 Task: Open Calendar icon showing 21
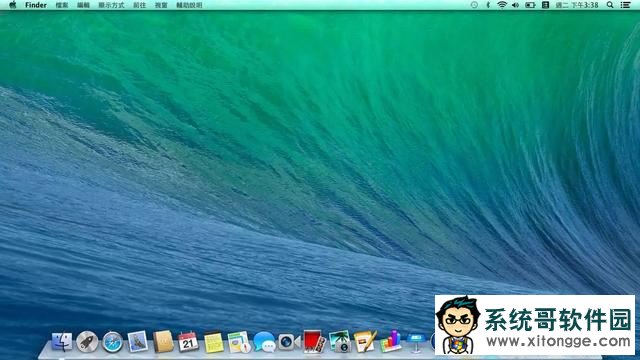(x=188, y=342)
